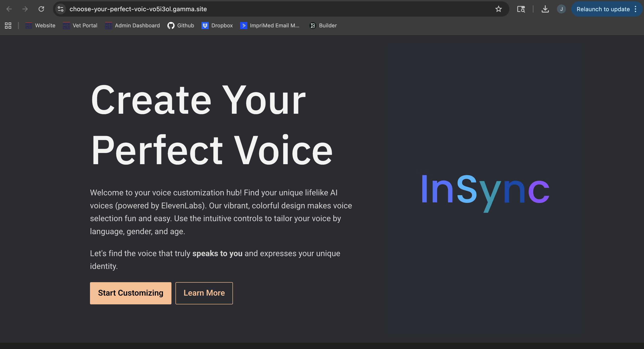Open the ImpriMed Email bookmark
This screenshot has height=349, width=644.
270,26
